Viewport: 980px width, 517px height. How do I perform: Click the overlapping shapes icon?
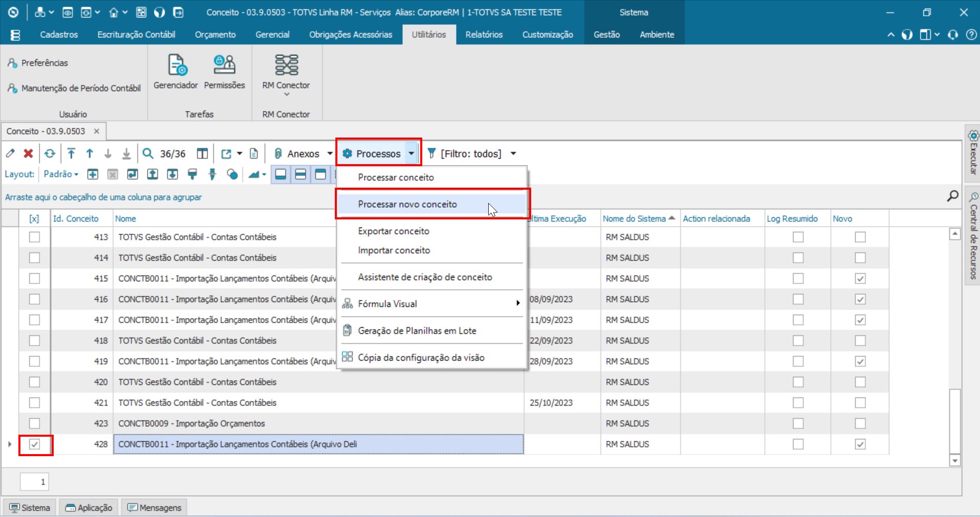232,174
